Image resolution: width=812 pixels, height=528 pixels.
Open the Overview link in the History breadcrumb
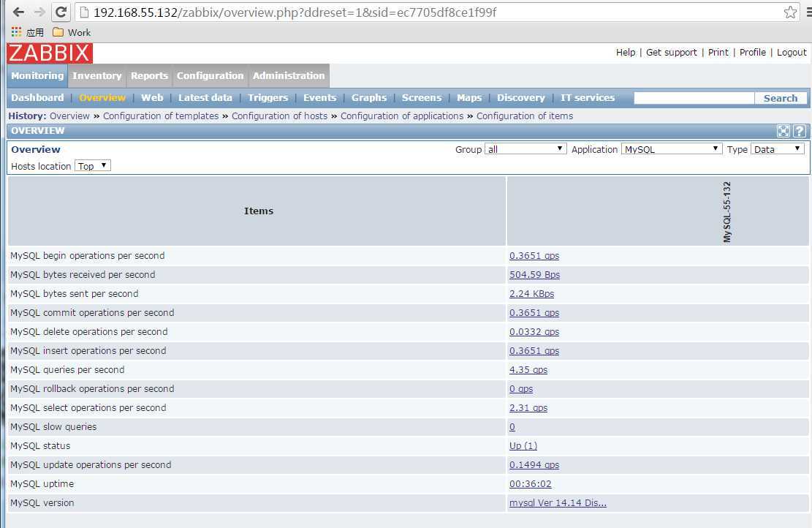click(x=69, y=116)
